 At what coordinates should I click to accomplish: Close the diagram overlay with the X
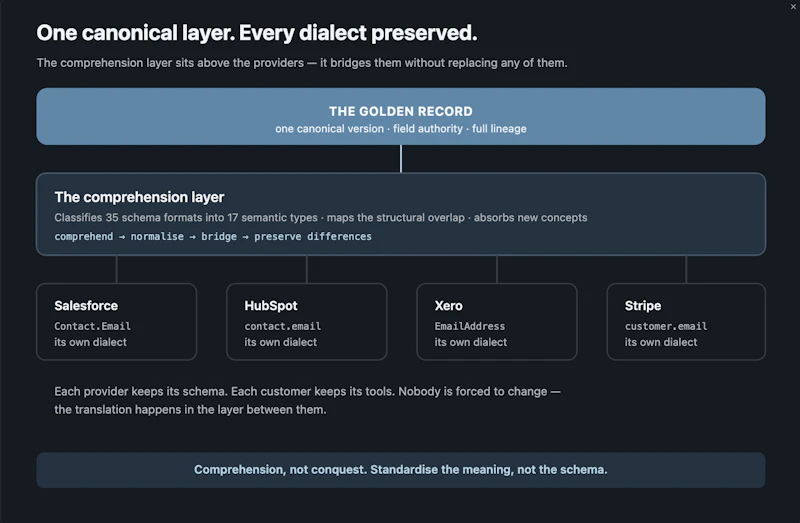[x=793, y=7]
